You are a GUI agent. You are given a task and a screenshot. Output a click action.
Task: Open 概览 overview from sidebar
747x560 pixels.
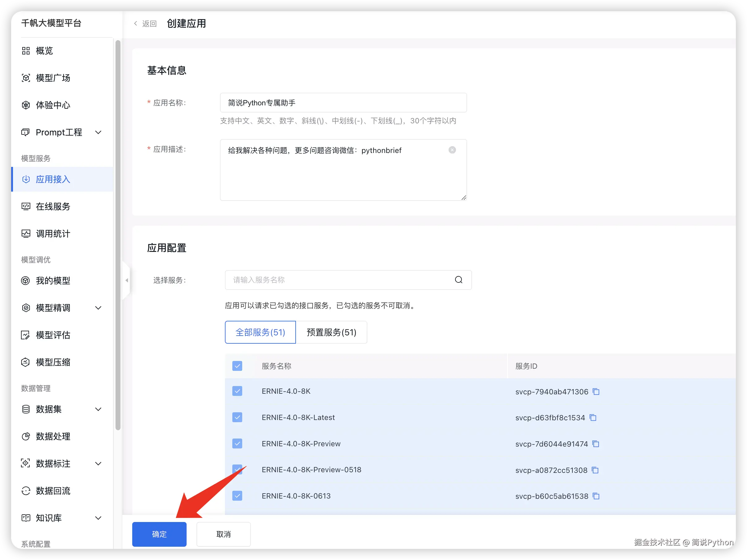tap(44, 51)
